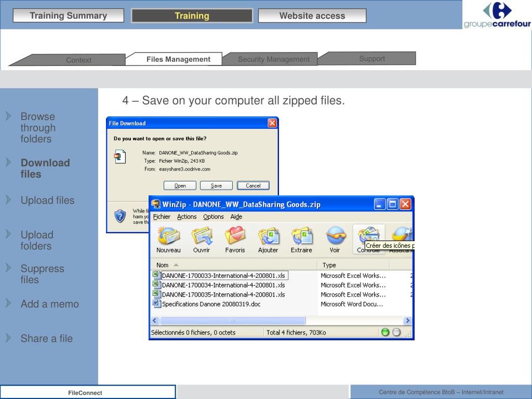
Task: Go to Suppress files section
Action: [43, 274]
